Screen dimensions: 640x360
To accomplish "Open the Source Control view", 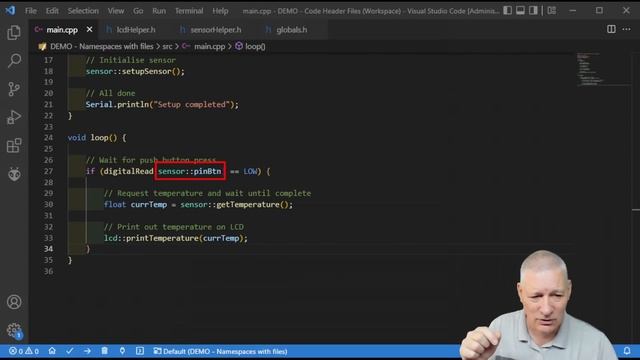I will coord(14,89).
